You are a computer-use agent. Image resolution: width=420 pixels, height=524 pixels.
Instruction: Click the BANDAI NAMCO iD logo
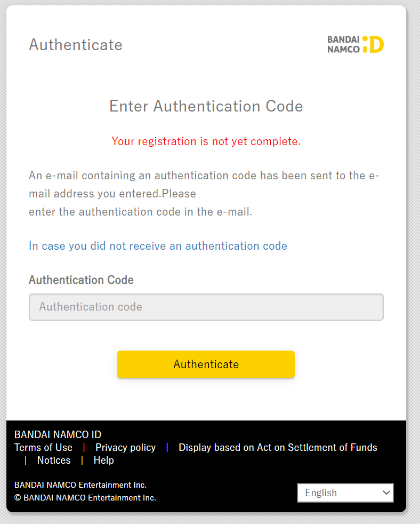click(x=355, y=44)
